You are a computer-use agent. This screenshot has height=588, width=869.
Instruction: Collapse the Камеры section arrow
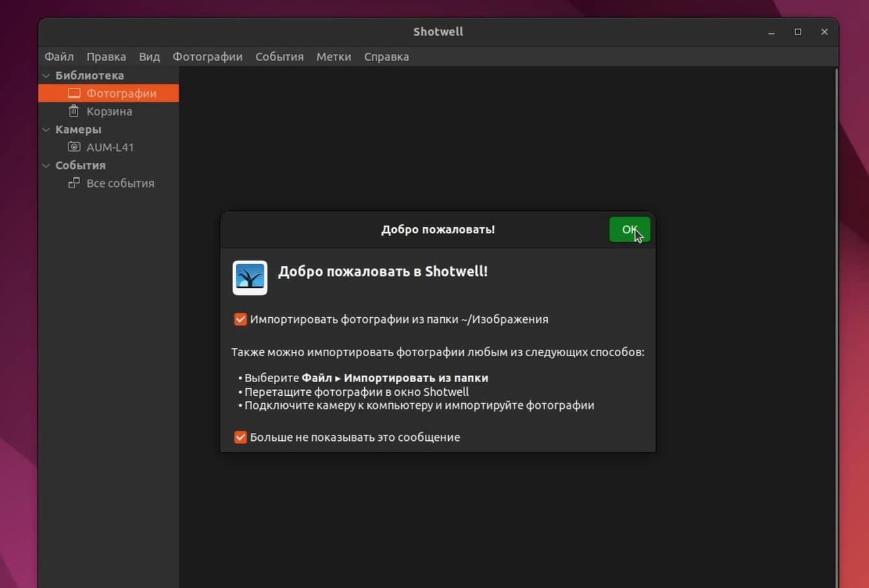coord(46,130)
